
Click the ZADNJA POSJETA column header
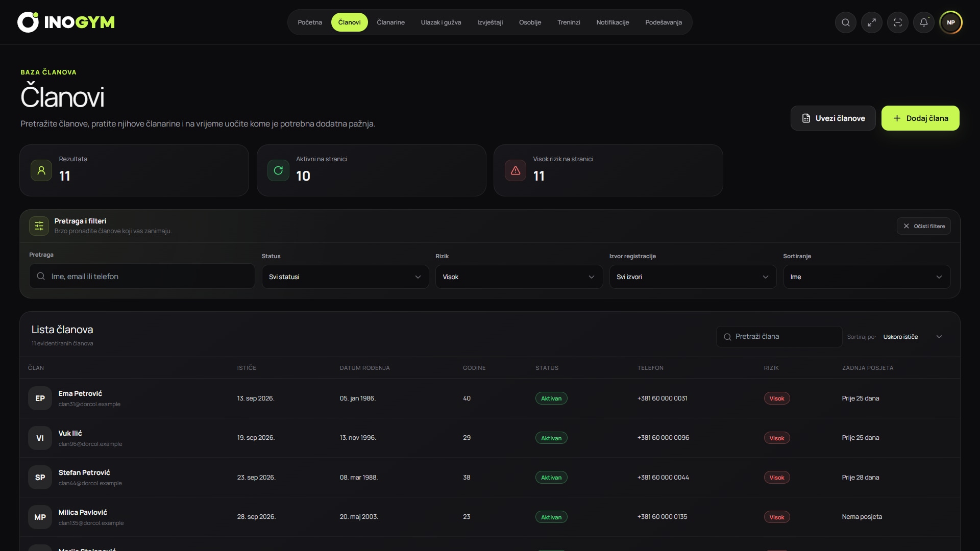867,368
